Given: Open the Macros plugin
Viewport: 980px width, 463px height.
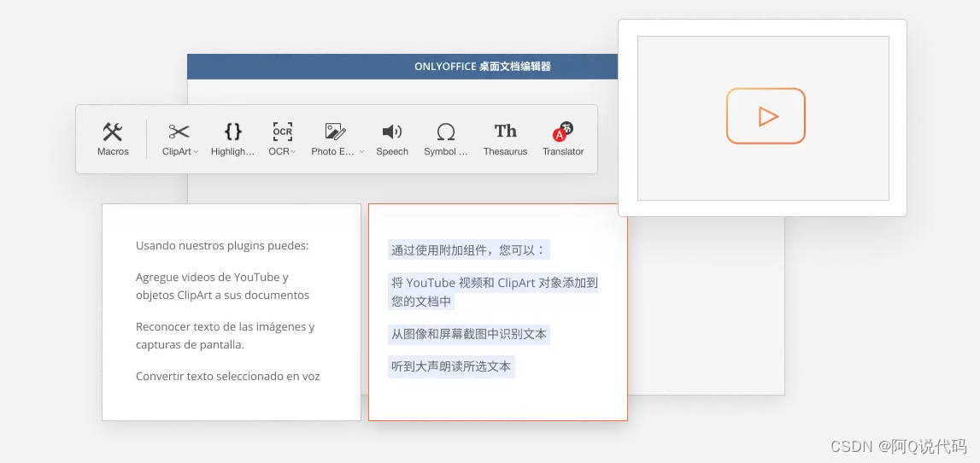Looking at the screenshot, I should 113,138.
